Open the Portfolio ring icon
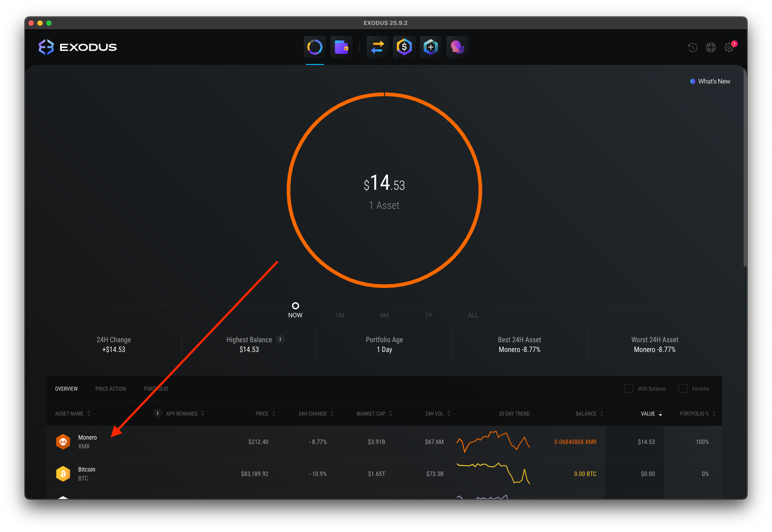This screenshot has height=532, width=772. (x=315, y=47)
